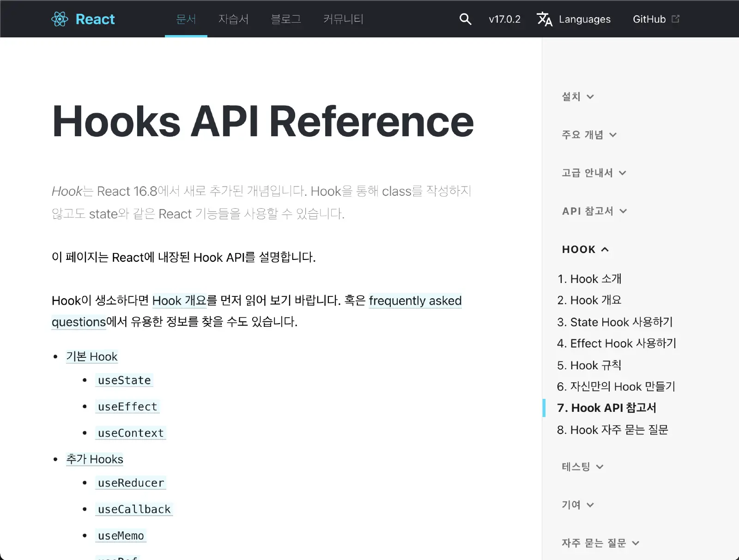Open sidebar item 3. State Hook 사용하기
Image resolution: width=739 pixels, height=560 pixels.
pyautogui.click(x=615, y=322)
